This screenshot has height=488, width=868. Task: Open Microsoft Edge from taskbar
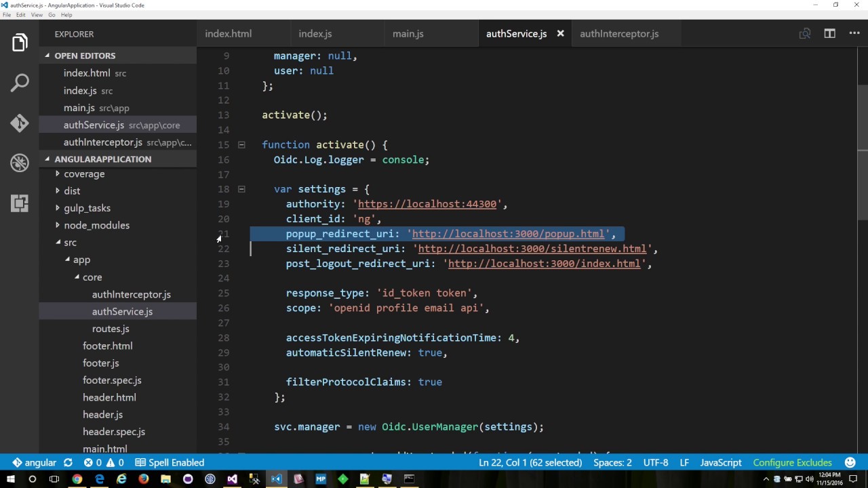tap(100, 479)
